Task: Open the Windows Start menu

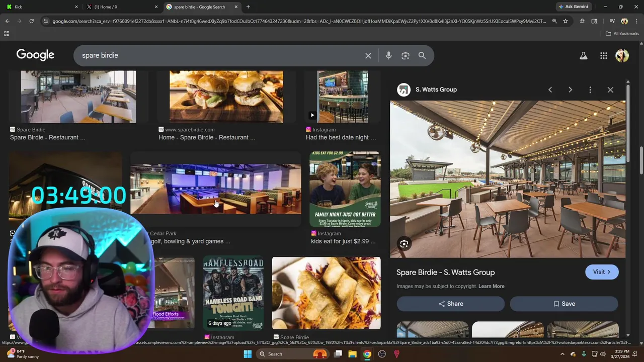Action: pyautogui.click(x=248, y=354)
